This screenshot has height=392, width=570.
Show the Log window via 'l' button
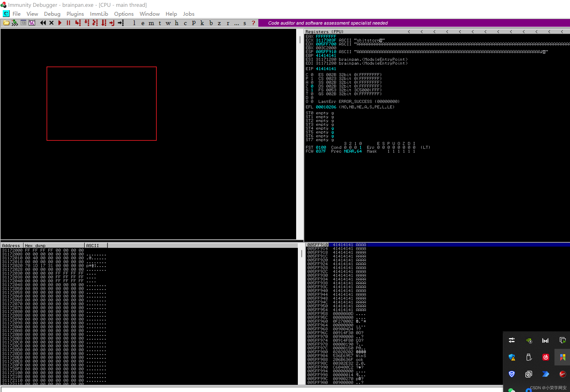(134, 23)
